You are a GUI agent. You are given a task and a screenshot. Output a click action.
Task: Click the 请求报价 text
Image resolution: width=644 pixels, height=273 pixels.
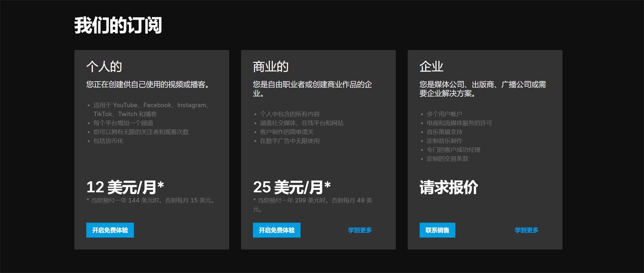(449, 187)
